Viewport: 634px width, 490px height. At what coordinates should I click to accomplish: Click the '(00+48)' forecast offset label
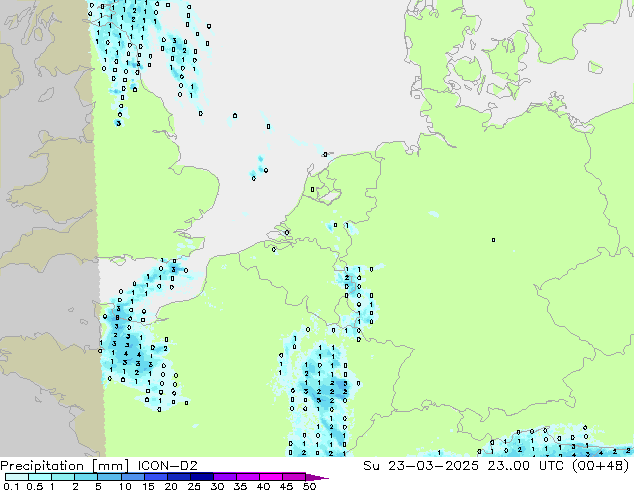click(601, 466)
